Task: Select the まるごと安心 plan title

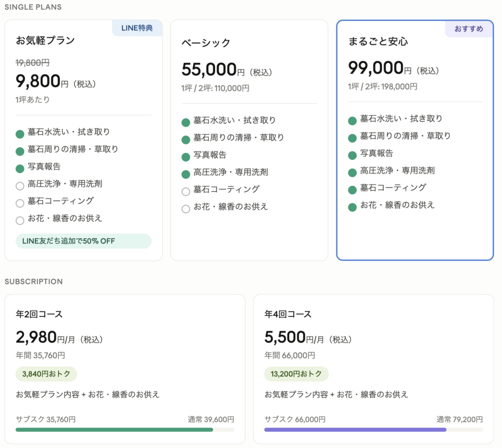Action: click(378, 42)
